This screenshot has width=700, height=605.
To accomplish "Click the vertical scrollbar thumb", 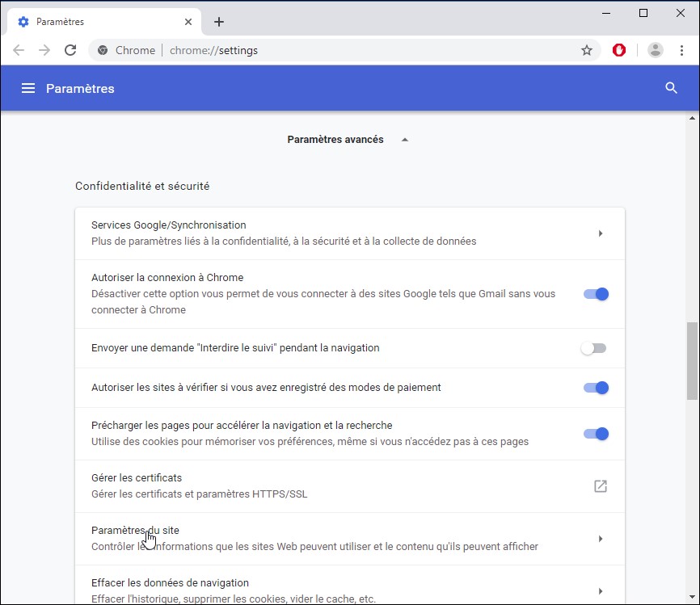I will click(692, 360).
